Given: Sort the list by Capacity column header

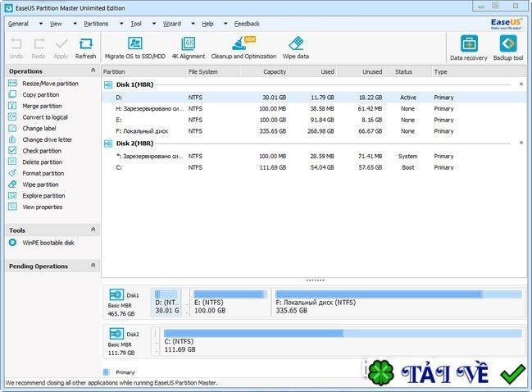Looking at the screenshot, I should 273,72.
